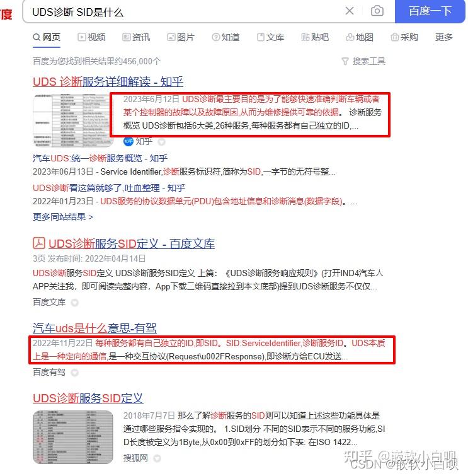Expand the dropdown arrow beside 知乎 source
This screenshot has height=476, width=468.
[x=161, y=142]
